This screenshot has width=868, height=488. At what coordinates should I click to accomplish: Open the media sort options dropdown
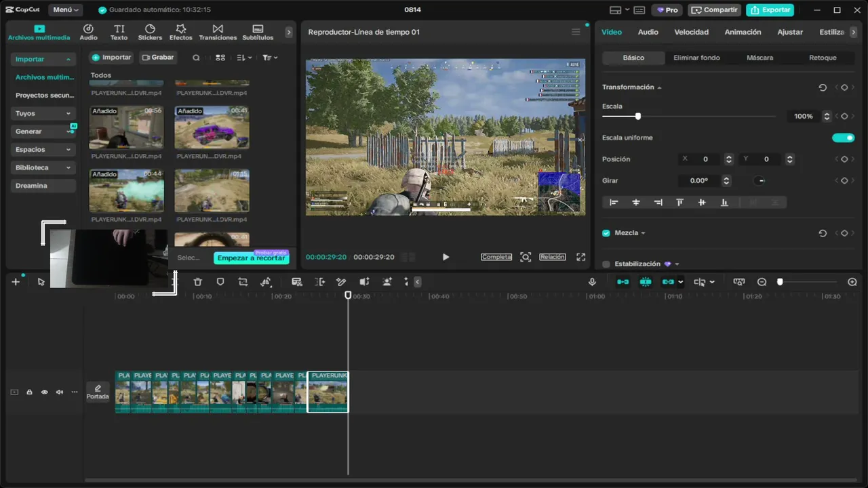[244, 58]
